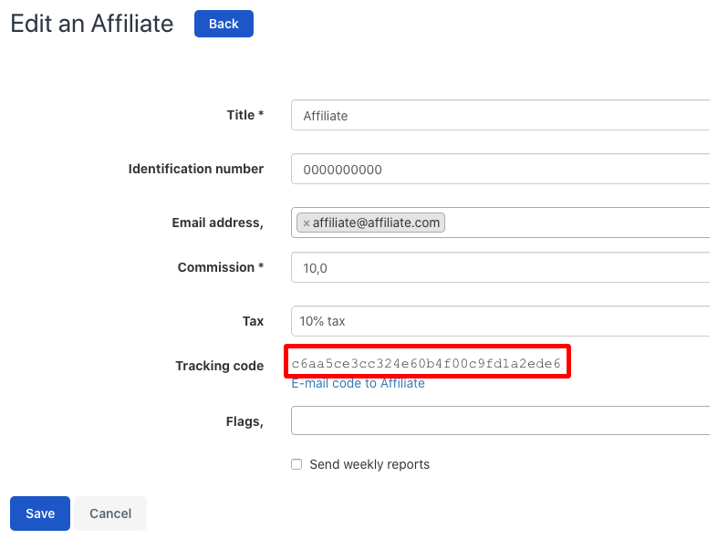Click the Identification number label
The width and height of the screenshot is (728, 560).
click(x=196, y=169)
